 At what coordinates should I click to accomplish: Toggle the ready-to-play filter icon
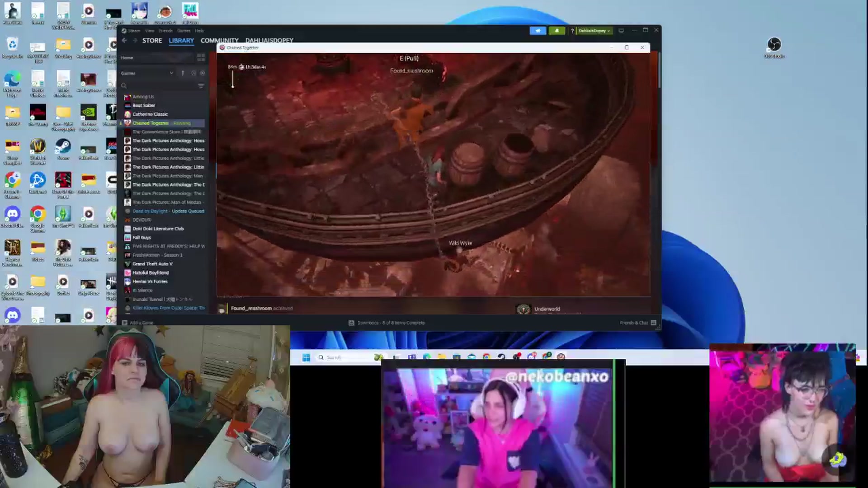[x=203, y=73]
